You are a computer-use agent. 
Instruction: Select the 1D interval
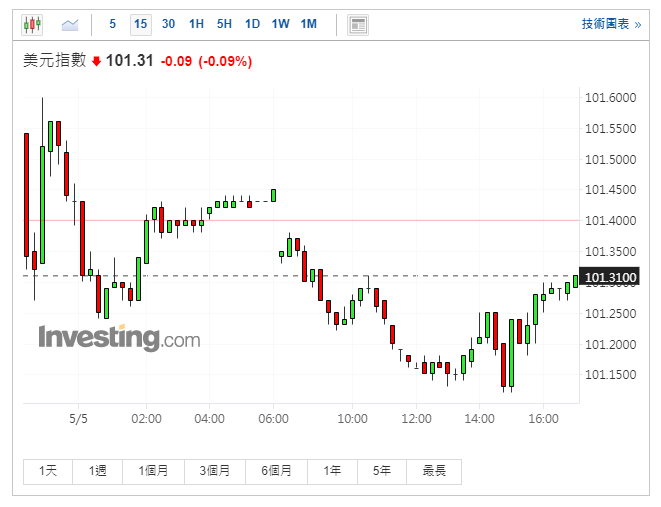[253, 24]
